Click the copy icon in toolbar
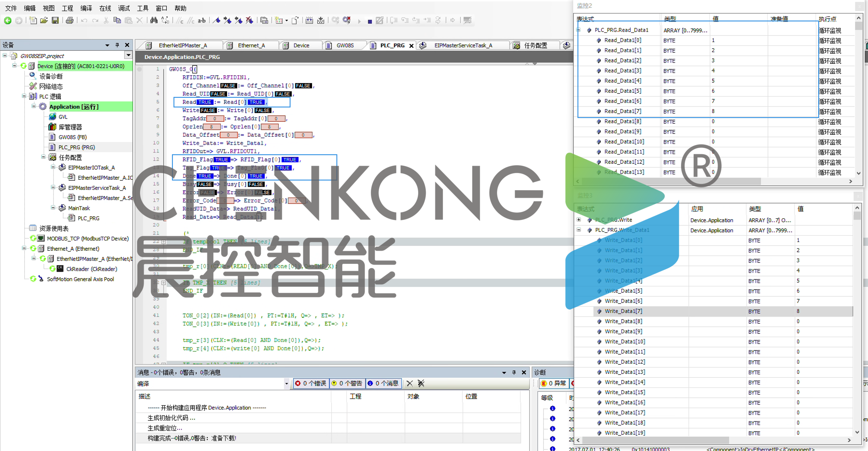Viewport: 868px width, 451px height. (117, 21)
